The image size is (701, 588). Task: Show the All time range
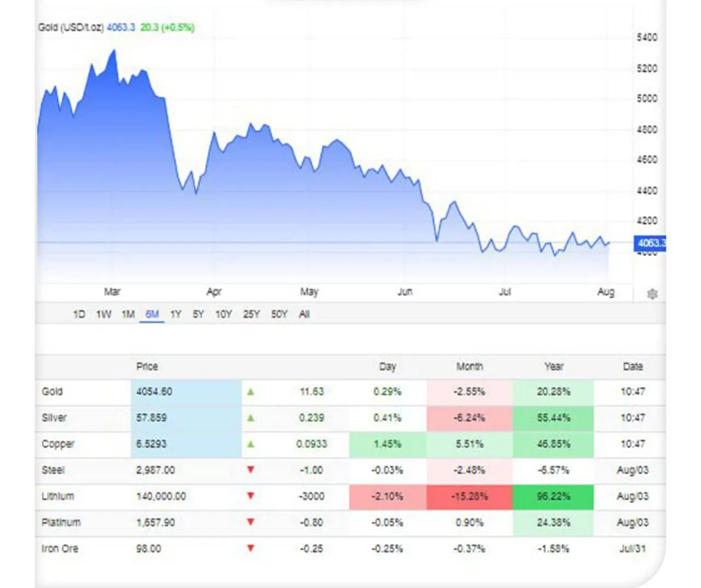(304, 314)
